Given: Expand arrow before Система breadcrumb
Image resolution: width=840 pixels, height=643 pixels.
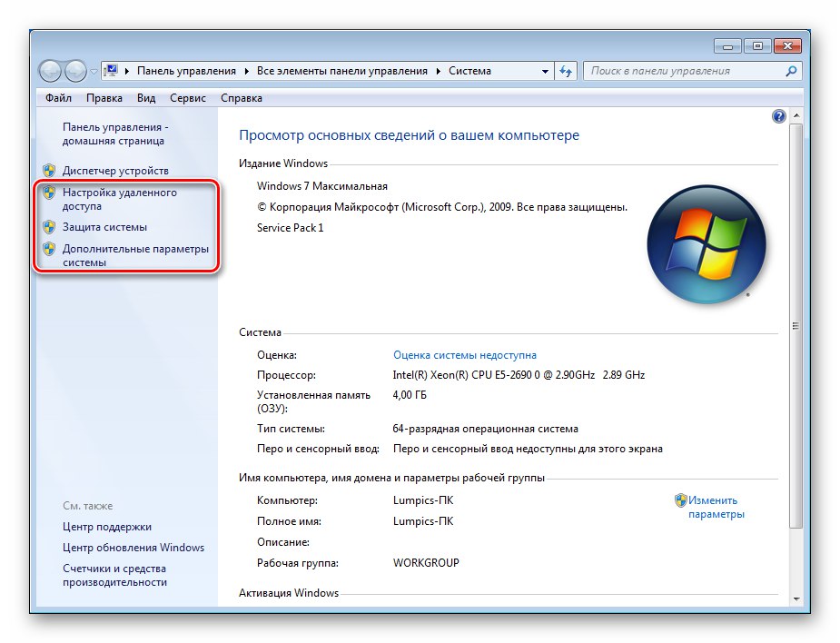Looking at the screenshot, I should (439, 71).
